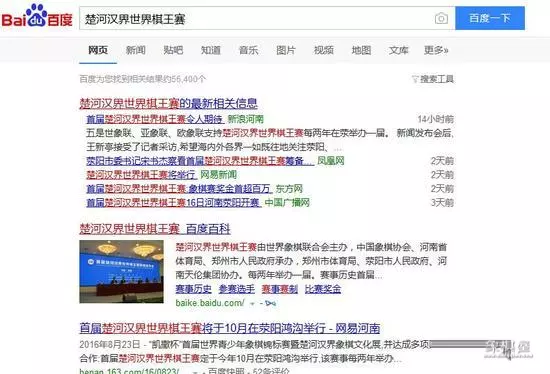The height and width of the screenshot is (374, 550).
Task: Click the henan.163.com URL
Action: [x=129, y=371]
